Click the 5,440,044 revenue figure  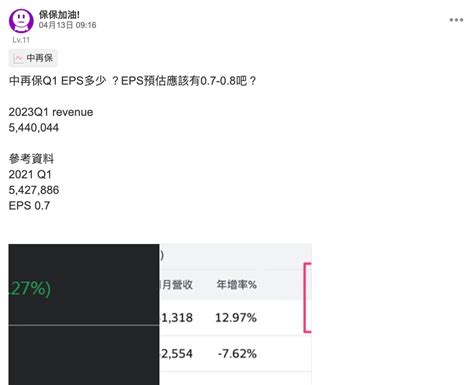(34, 128)
